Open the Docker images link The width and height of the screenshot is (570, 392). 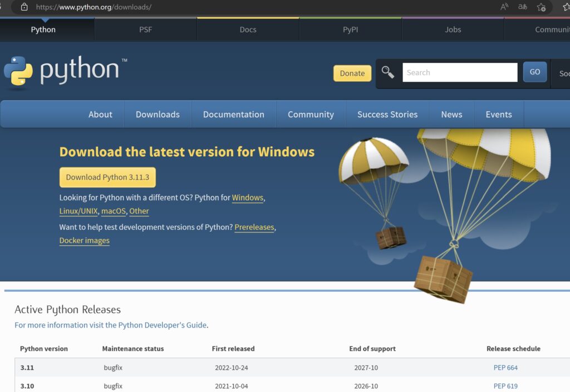point(85,240)
